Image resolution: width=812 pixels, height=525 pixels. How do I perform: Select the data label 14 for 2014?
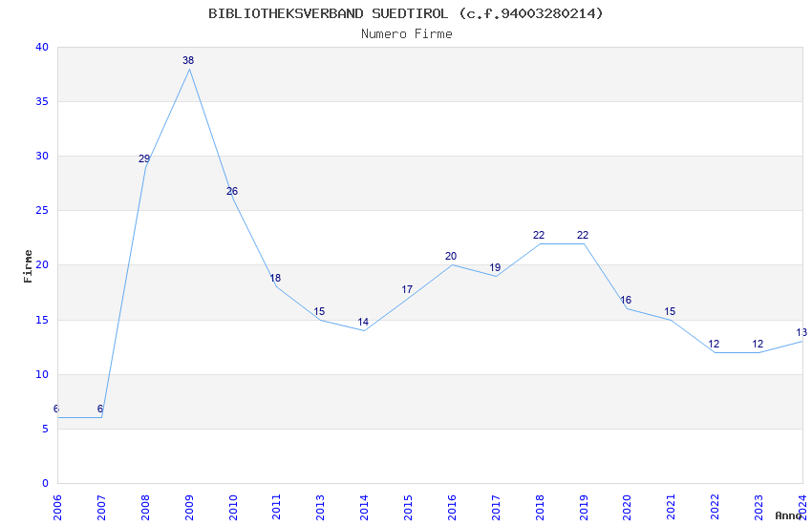coord(363,322)
